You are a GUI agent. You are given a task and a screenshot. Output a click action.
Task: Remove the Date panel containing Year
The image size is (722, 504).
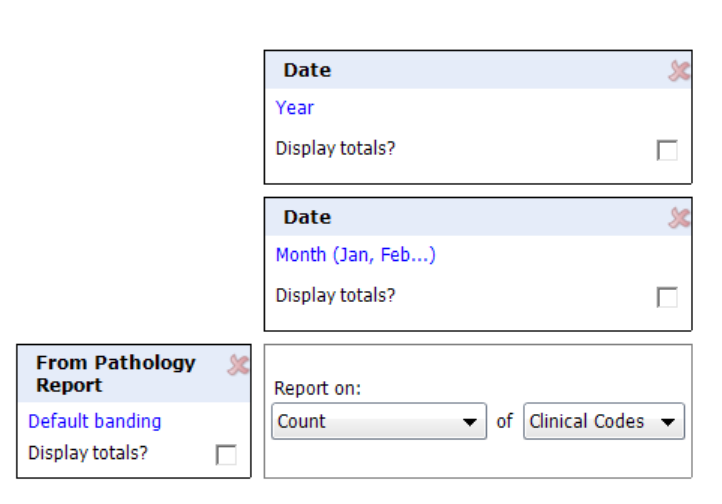pyautogui.click(x=679, y=71)
